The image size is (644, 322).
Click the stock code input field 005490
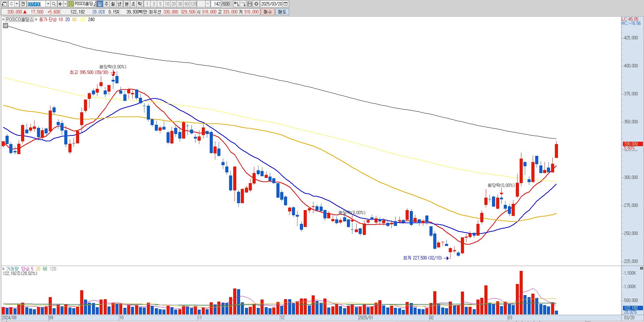tap(36, 4)
